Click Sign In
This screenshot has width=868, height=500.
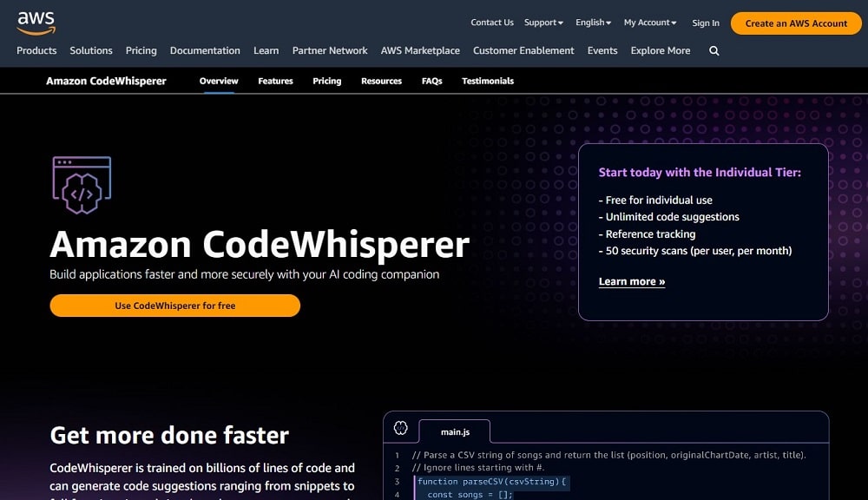tap(705, 23)
